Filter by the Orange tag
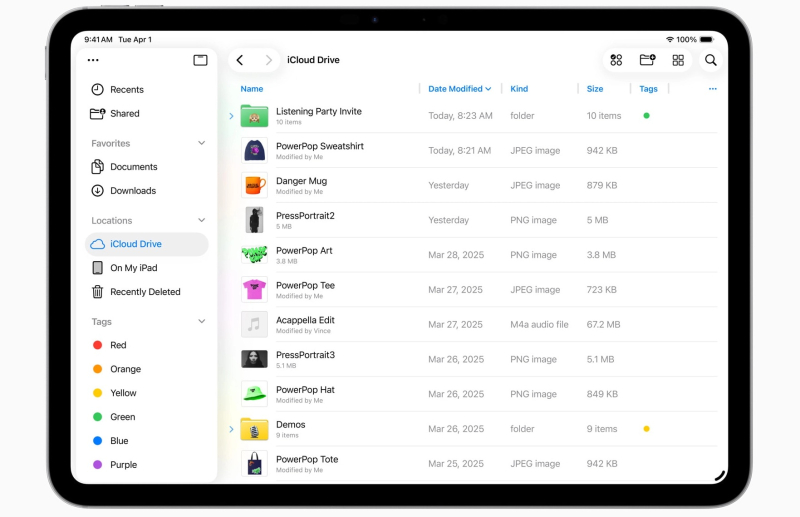Viewport: 800px width, 517px height. pyautogui.click(x=125, y=370)
